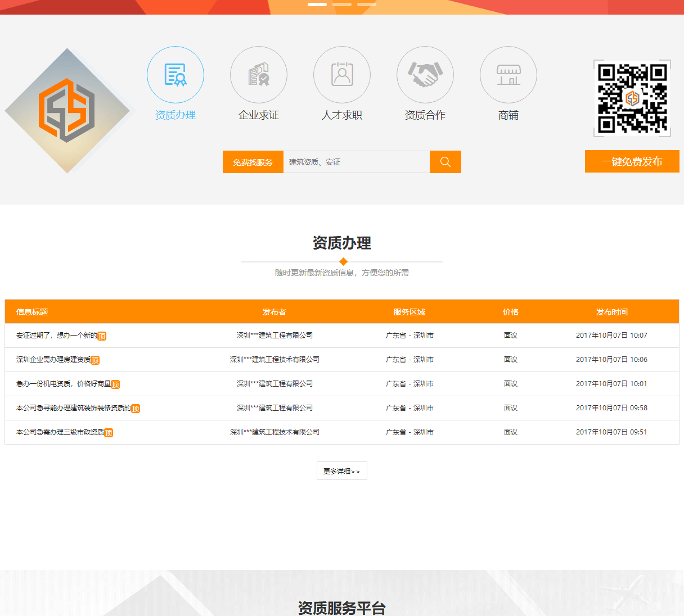Click the 更多详细>> button
Image resolution: width=684 pixels, height=616 pixels.
341,470
